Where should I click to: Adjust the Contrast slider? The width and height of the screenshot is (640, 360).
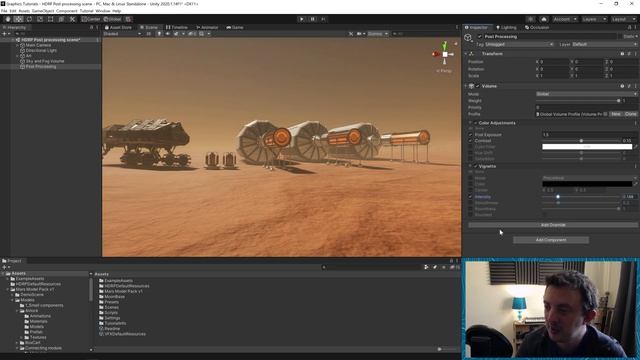[581, 141]
